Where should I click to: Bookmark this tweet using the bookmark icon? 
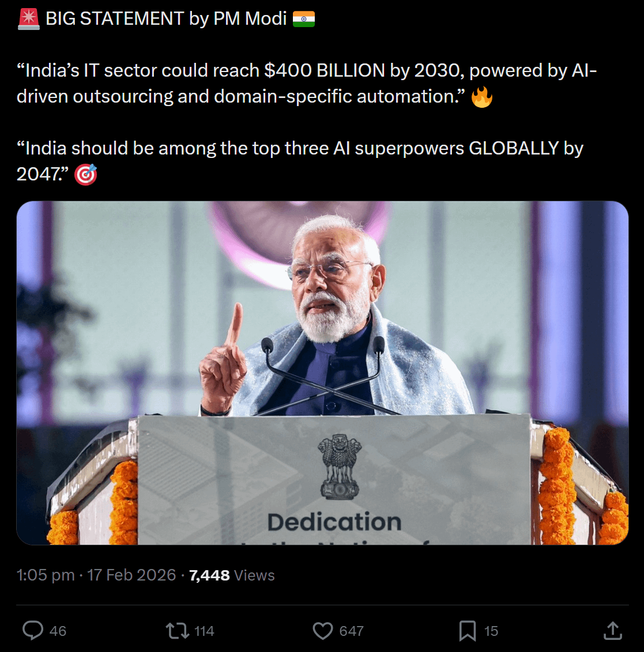pos(468,631)
